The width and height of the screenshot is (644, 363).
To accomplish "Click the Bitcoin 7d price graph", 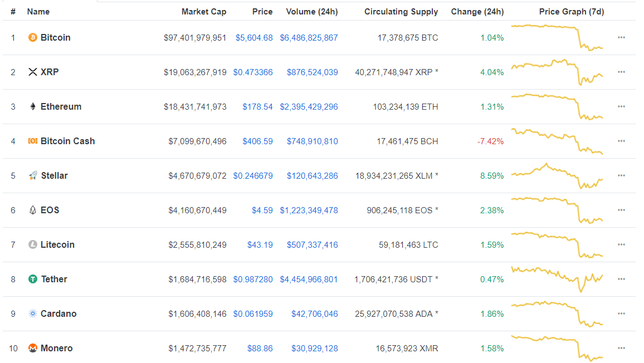I will click(557, 38).
